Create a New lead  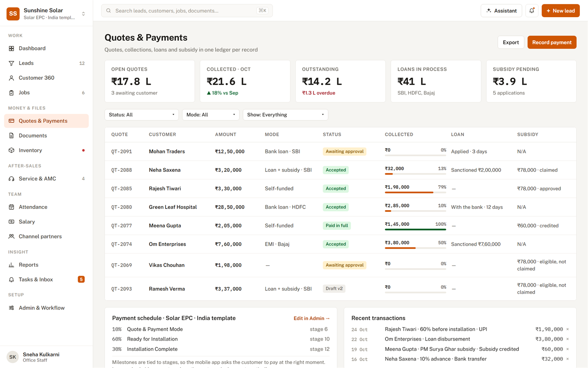(x=560, y=11)
